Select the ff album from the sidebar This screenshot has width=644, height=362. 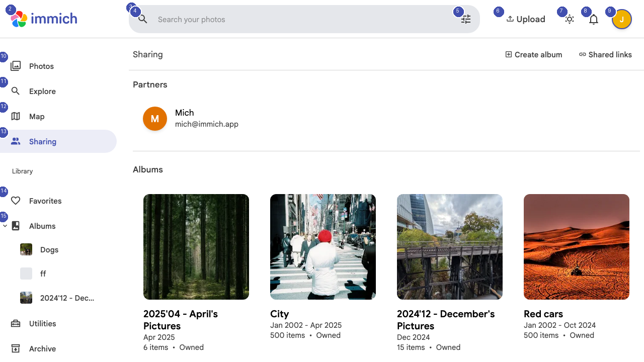coord(43,274)
